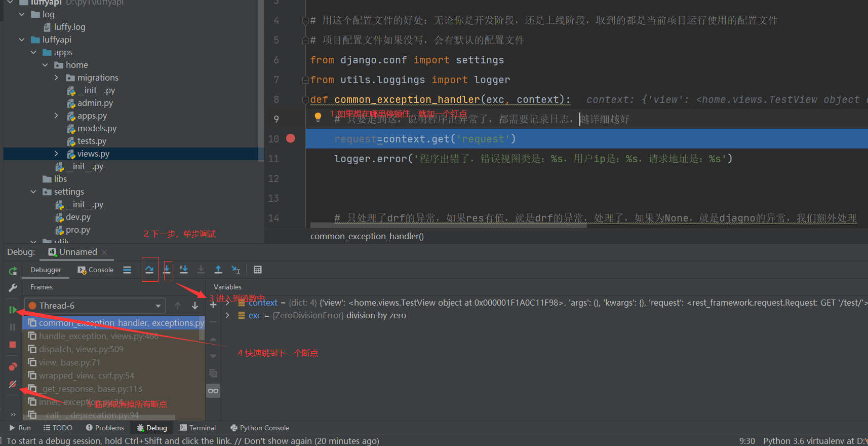Expand the apps.py node
Viewport: 868px width, 446px height.
(x=57, y=116)
